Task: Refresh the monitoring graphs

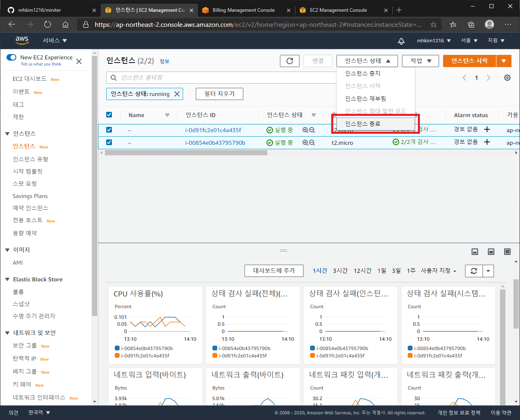Action: pyautogui.click(x=474, y=271)
